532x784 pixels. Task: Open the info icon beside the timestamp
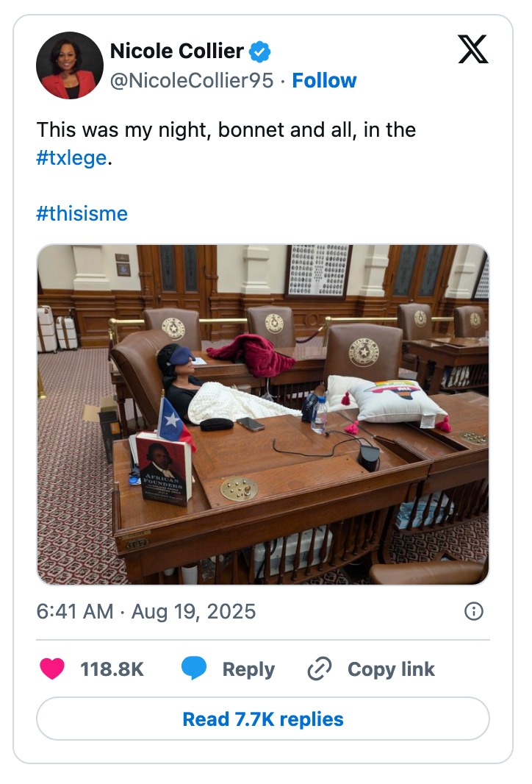pos(474,611)
